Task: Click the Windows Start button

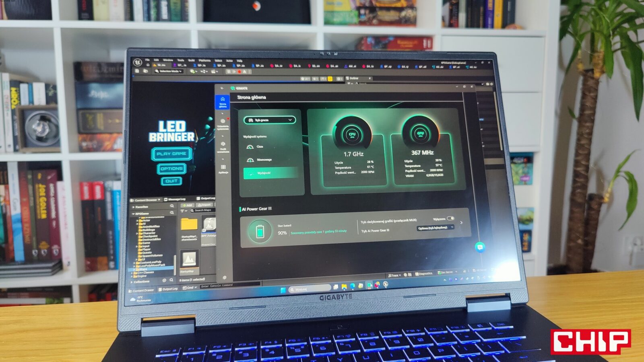Action: tap(283, 290)
